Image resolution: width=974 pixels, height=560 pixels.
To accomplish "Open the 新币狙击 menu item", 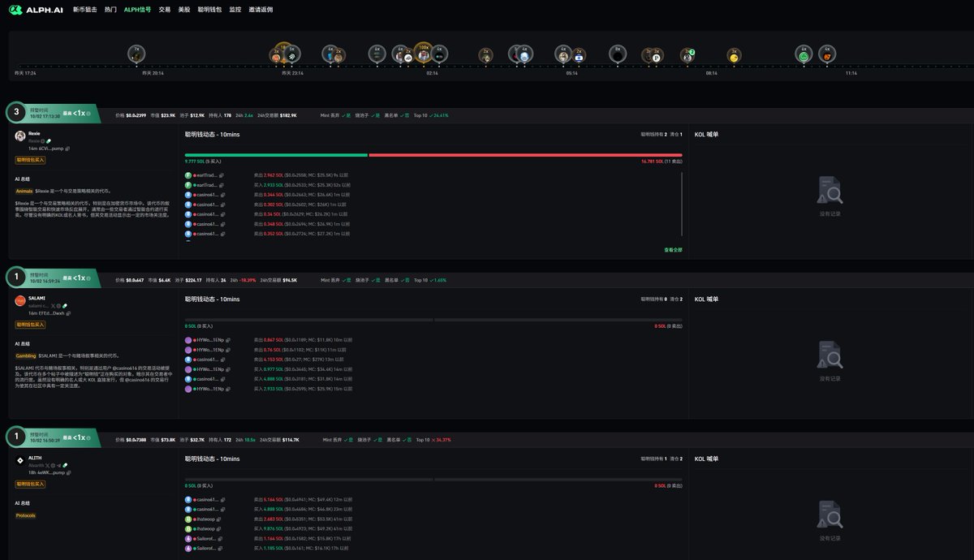I will [84, 10].
